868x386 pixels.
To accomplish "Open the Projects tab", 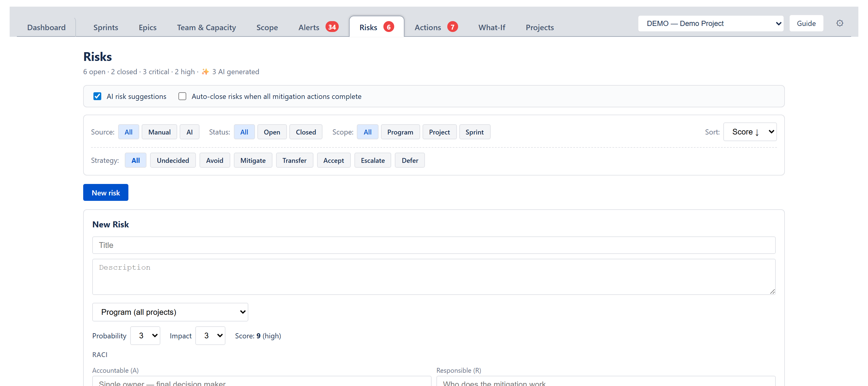I will 539,27.
